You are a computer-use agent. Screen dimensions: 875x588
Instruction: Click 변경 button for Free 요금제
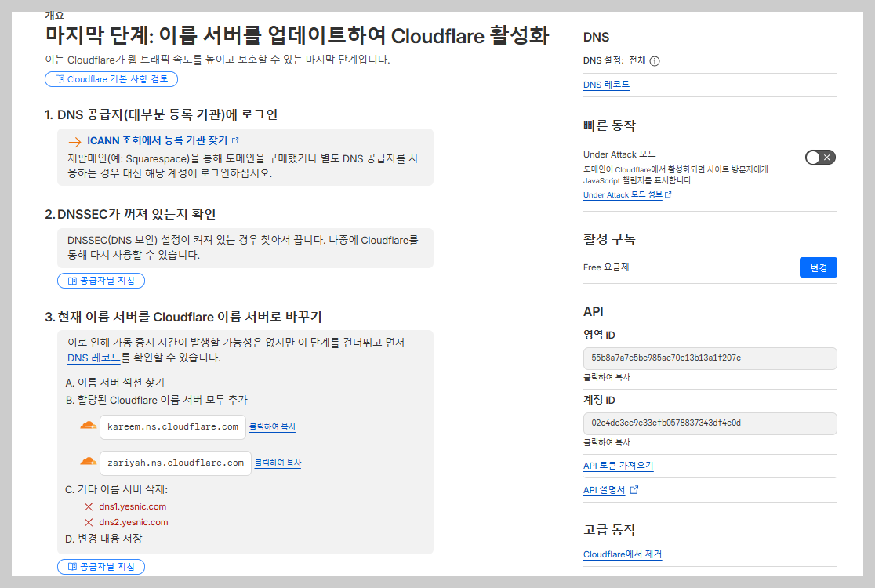pyautogui.click(x=818, y=267)
